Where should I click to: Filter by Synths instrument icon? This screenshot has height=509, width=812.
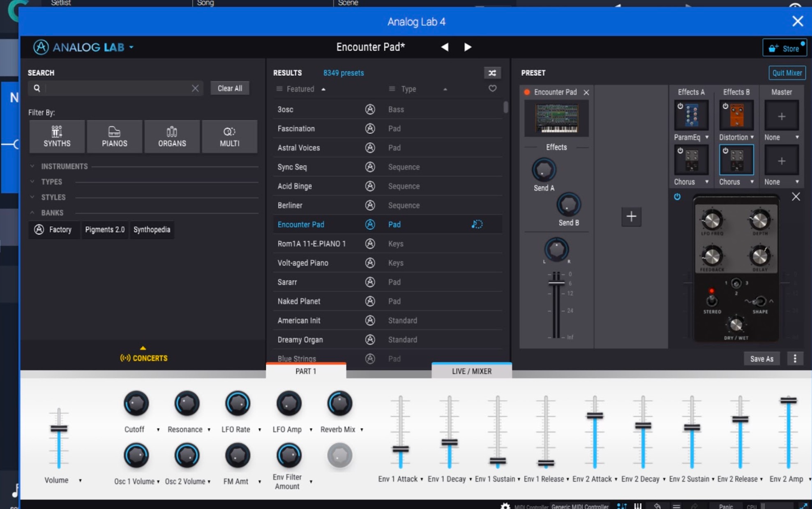pyautogui.click(x=57, y=137)
